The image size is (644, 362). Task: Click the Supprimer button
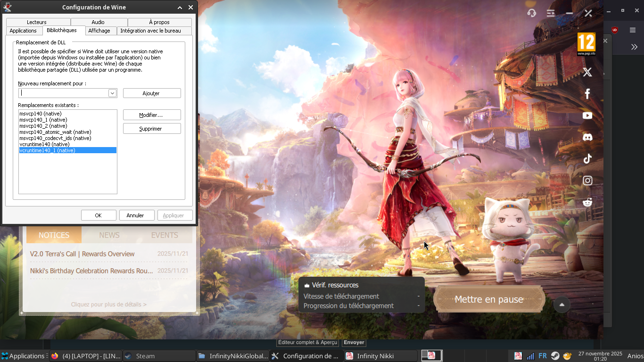[152, 129]
